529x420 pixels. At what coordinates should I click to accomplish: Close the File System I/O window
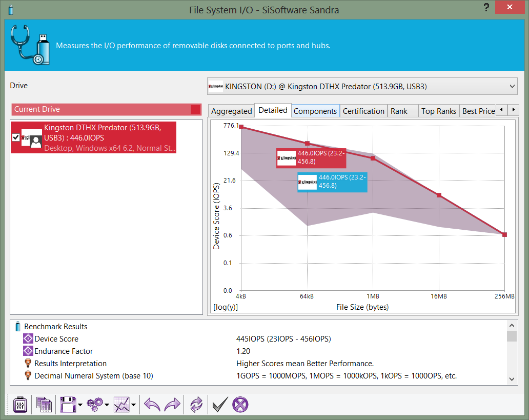click(x=510, y=7)
